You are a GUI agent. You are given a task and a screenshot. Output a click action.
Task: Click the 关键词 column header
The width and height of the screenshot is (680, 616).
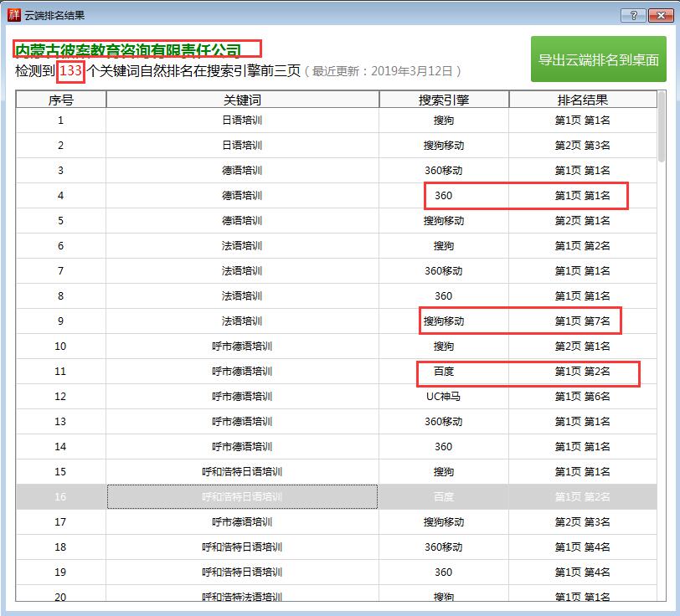241,99
